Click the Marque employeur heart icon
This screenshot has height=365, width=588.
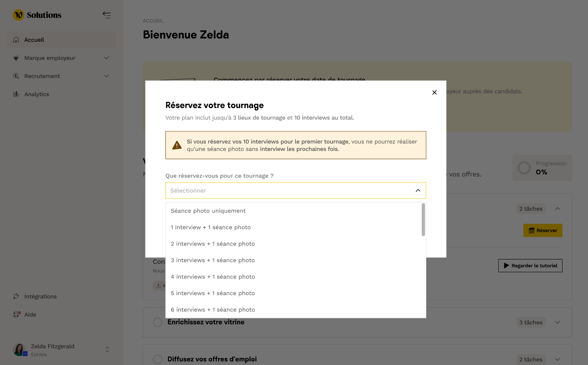point(16,58)
